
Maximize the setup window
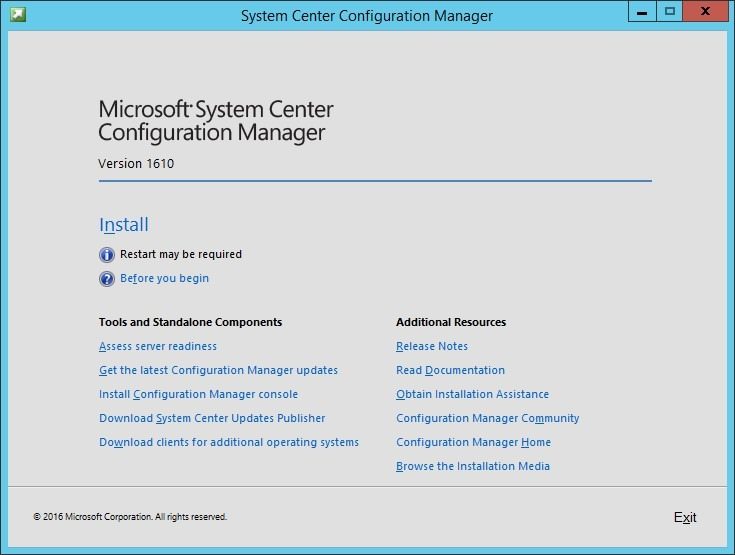[x=669, y=12]
